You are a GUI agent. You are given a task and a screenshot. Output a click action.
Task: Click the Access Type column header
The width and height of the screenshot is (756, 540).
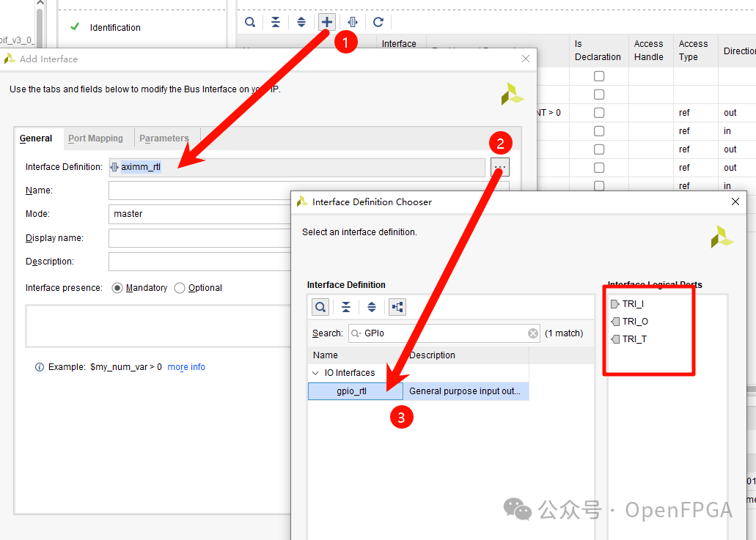click(x=695, y=51)
